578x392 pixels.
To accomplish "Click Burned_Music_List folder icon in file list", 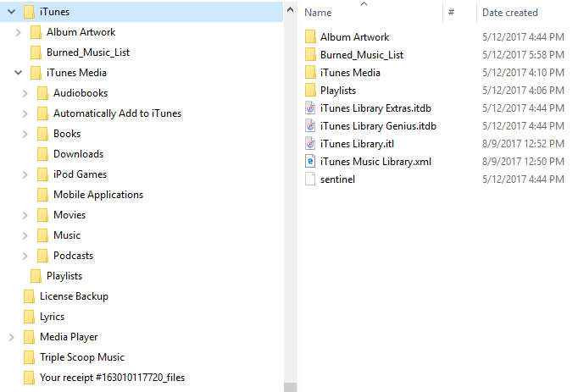I will (x=310, y=54).
